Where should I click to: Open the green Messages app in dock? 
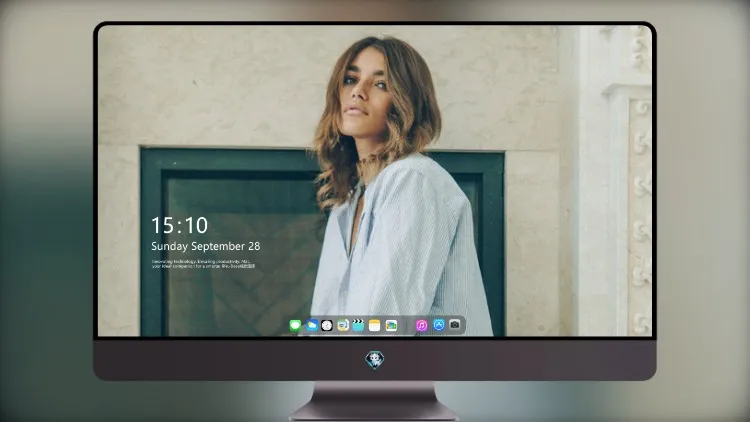tap(295, 326)
